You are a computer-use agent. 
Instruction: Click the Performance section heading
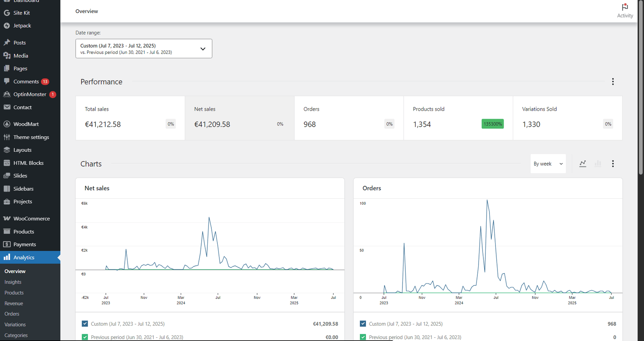pyautogui.click(x=101, y=82)
